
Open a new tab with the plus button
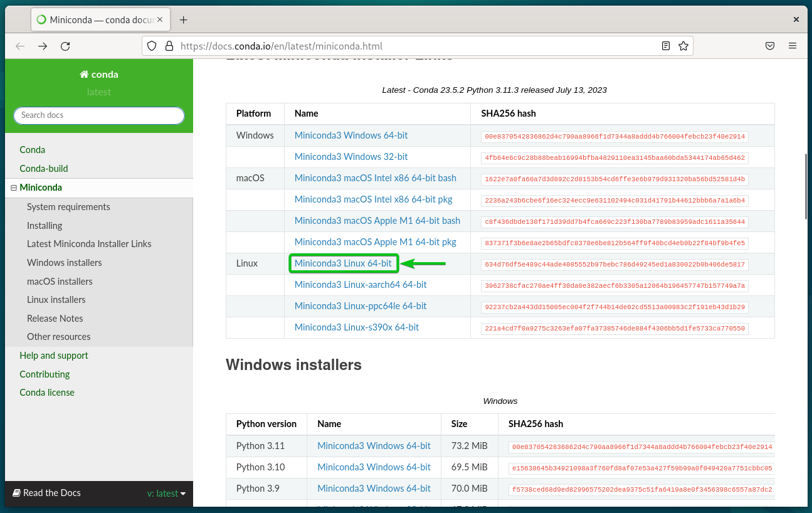coord(183,19)
